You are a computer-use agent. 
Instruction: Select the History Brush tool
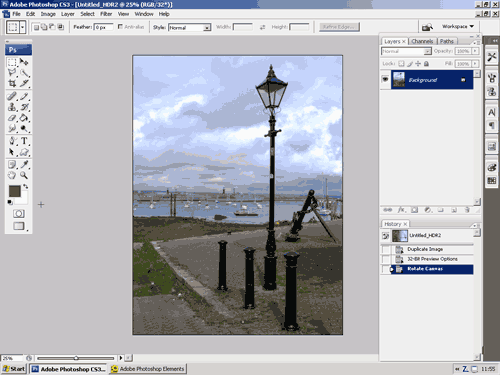pos(24,107)
